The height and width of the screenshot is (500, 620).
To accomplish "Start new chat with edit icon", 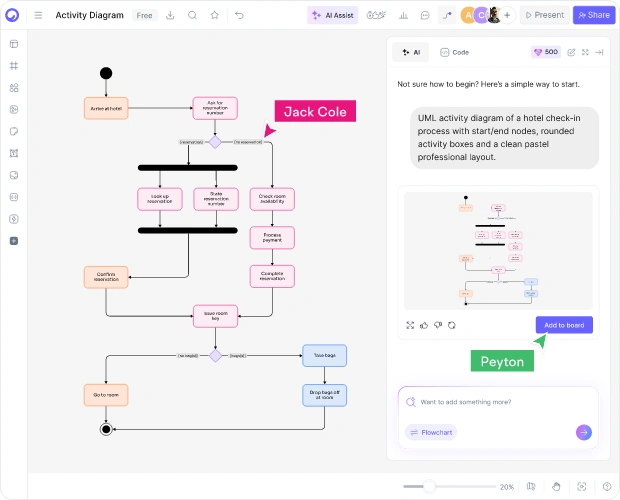I will point(571,52).
